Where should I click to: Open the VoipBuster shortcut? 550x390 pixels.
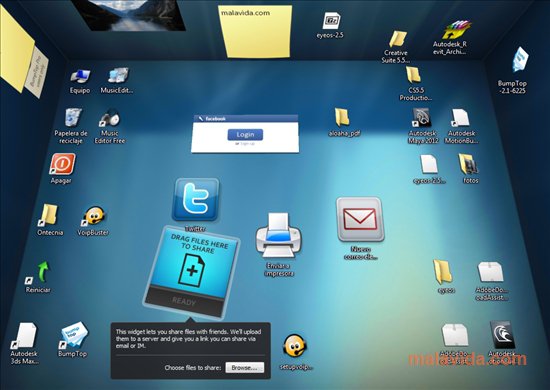(x=94, y=215)
